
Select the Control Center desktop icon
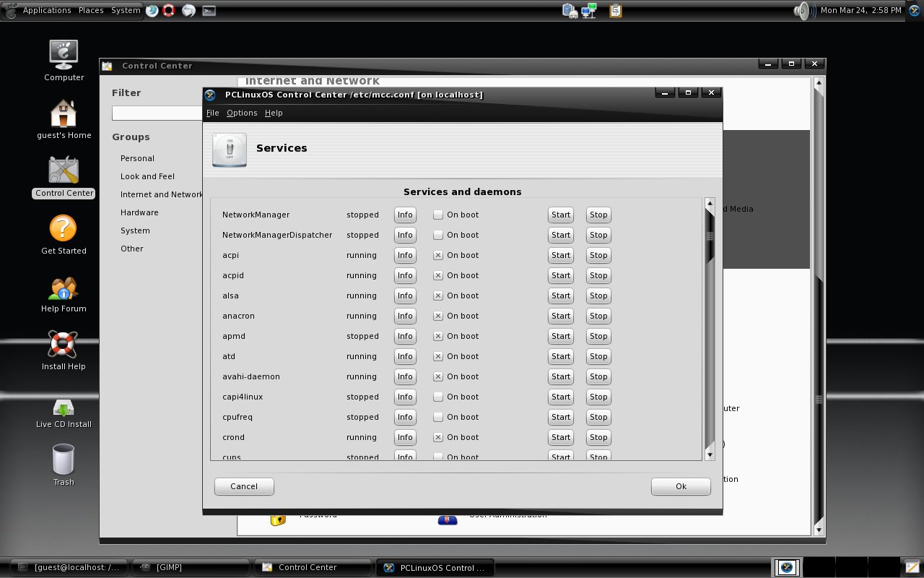64,177
